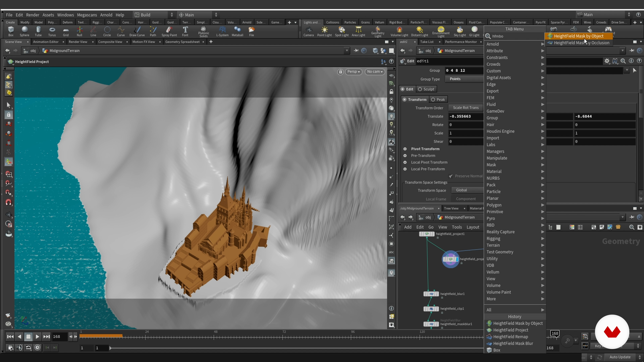Open the Persp viewport dropdown
This screenshot has height=362, width=644.
354,72
